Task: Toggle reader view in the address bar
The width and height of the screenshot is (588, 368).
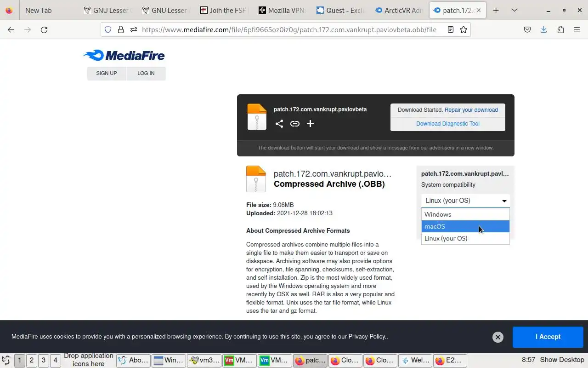Action: pos(451,29)
